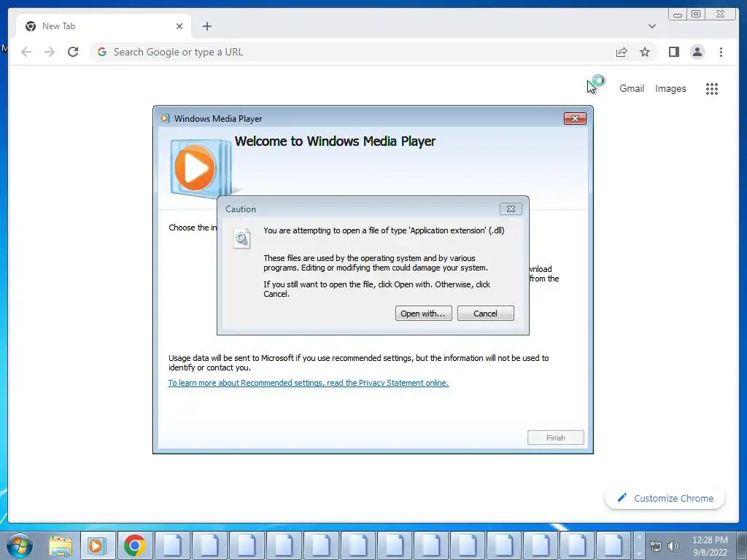Viewport: 747px width, 560px height.
Task: Open the Chrome profile avatar icon
Action: (x=697, y=52)
